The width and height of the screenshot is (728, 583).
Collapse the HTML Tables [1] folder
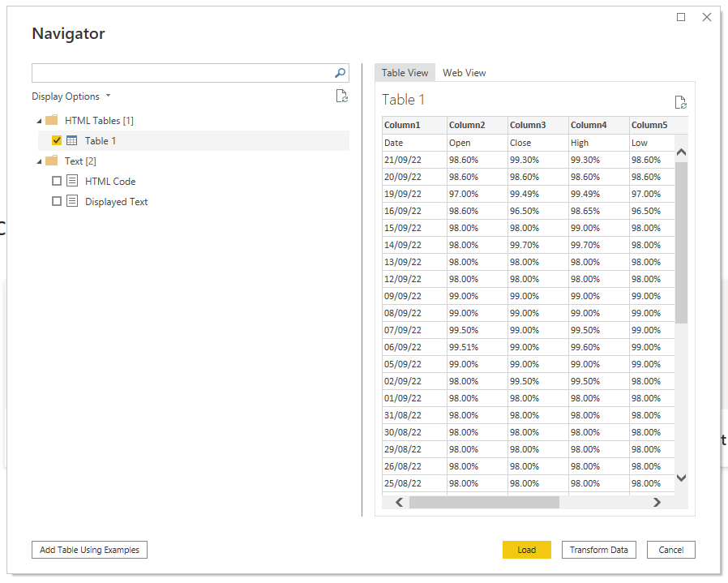pos(39,121)
